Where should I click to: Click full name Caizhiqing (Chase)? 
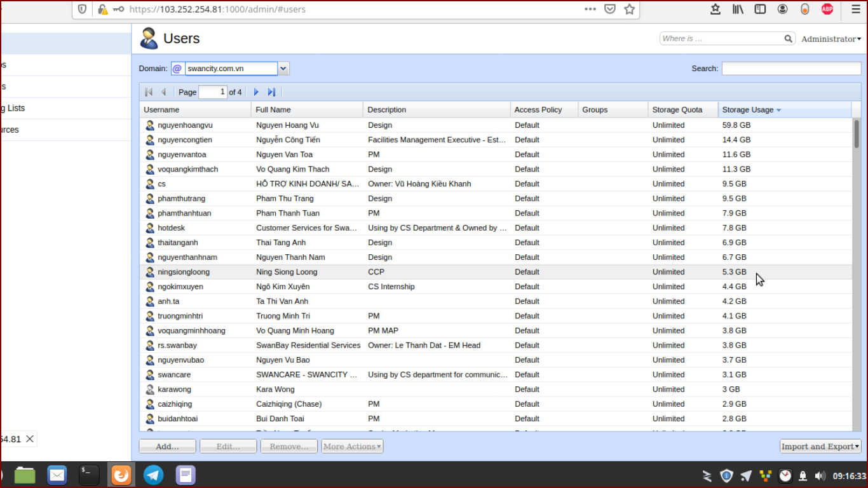pos(288,404)
